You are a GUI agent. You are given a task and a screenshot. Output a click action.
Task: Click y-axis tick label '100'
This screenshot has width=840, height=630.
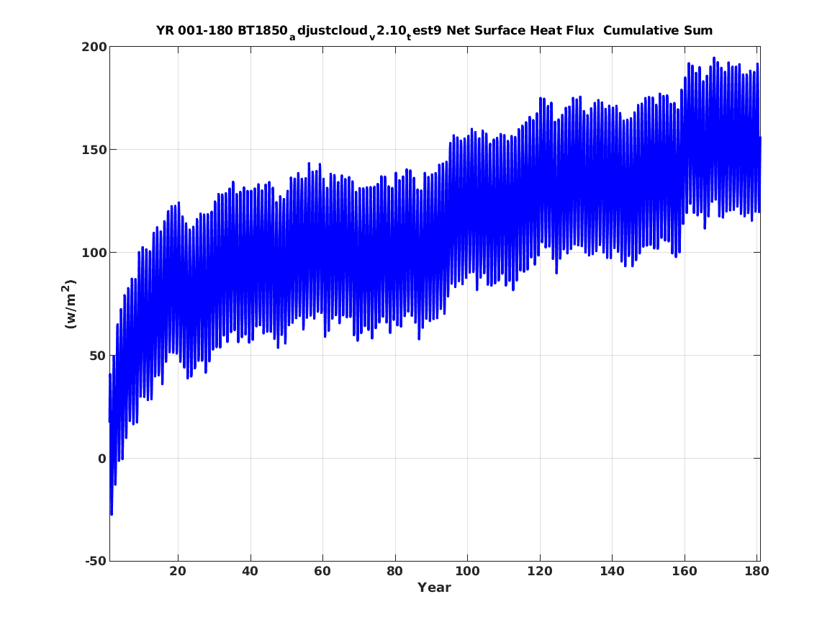pos(94,252)
